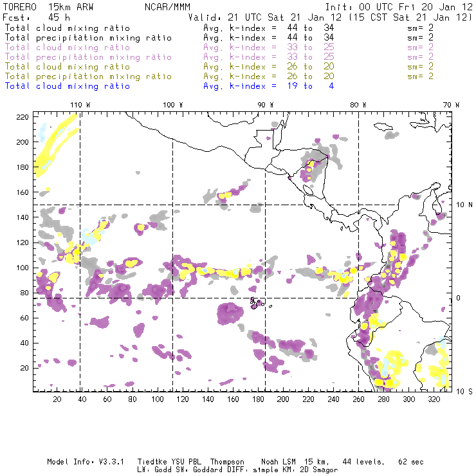Select the '80 W' longitude label
The width and height of the screenshot is (476, 476).
358,105
